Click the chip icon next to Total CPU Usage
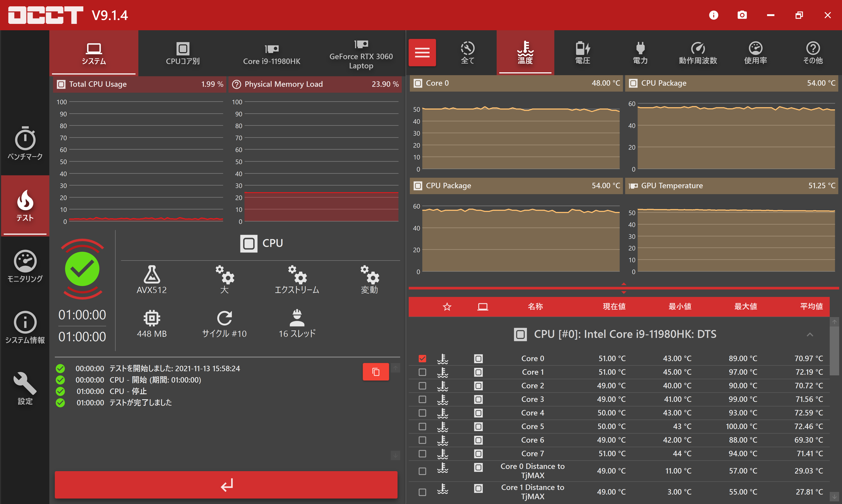Viewport: 842px width, 504px height. point(61,84)
